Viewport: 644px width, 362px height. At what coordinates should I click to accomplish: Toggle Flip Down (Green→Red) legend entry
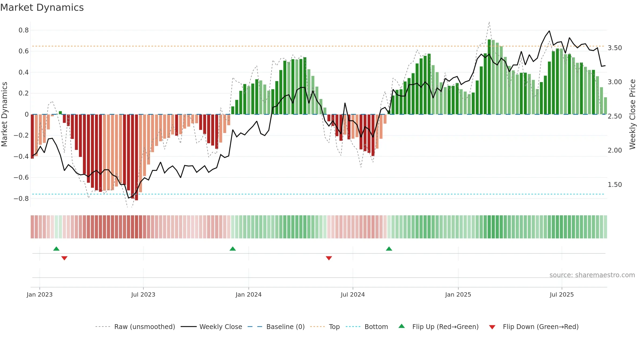533,327
